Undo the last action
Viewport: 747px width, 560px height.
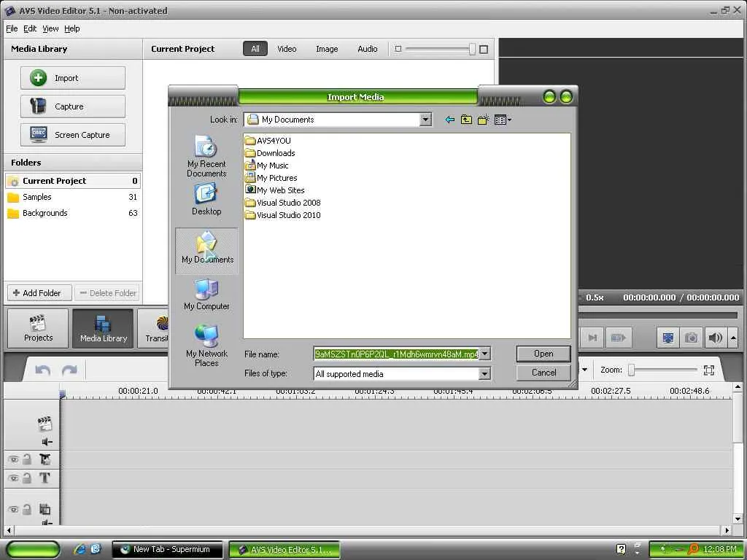coord(43,370)
